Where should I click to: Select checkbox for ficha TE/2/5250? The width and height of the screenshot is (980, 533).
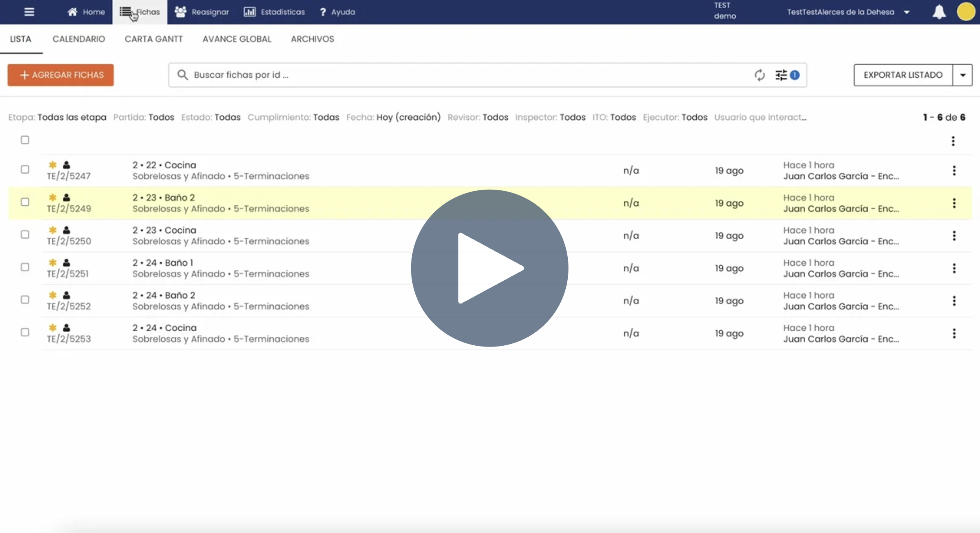click(25, 235)
